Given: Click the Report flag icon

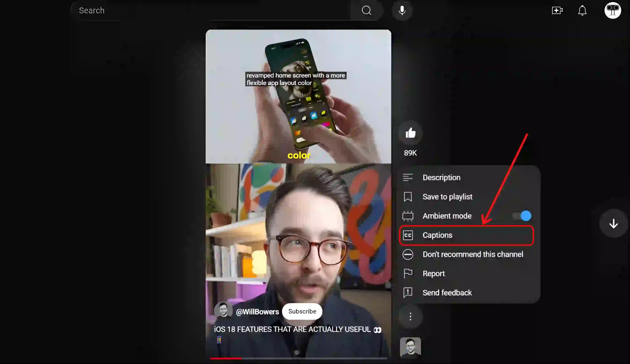Looking at the screenshot, I should point(408,273).
